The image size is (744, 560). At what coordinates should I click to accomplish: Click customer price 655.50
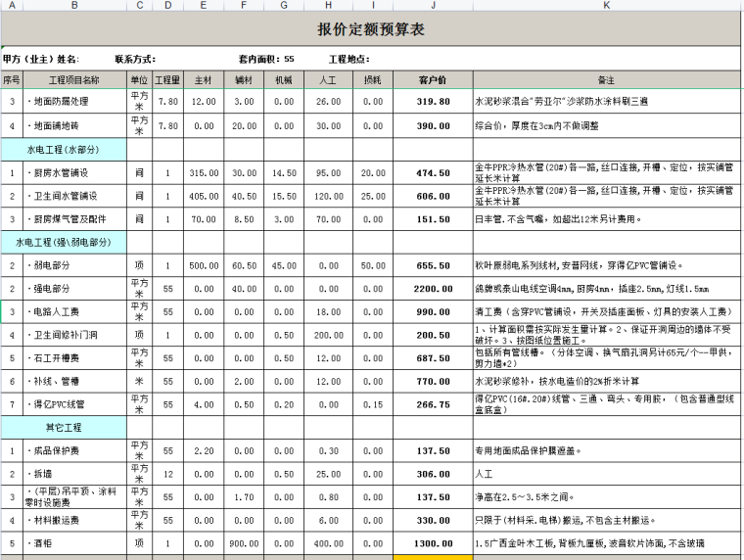click(434, 265)
